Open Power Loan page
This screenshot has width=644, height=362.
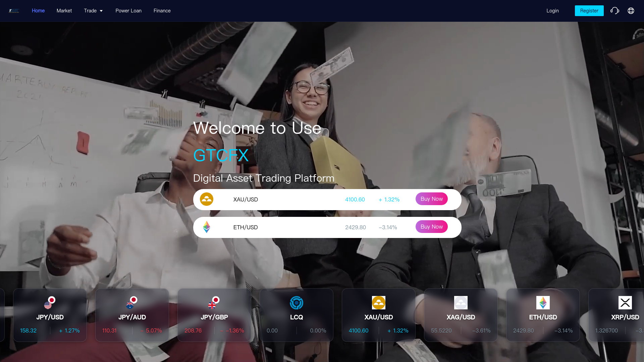[x=128, y=11]
